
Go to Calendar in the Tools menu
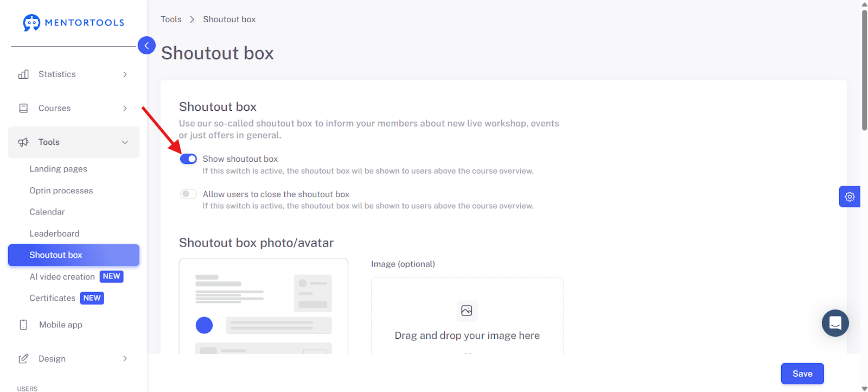pos(47,212)
